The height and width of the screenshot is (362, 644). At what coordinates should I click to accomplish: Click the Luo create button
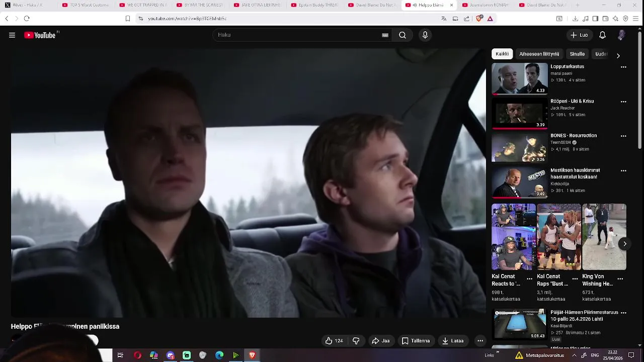579,35
